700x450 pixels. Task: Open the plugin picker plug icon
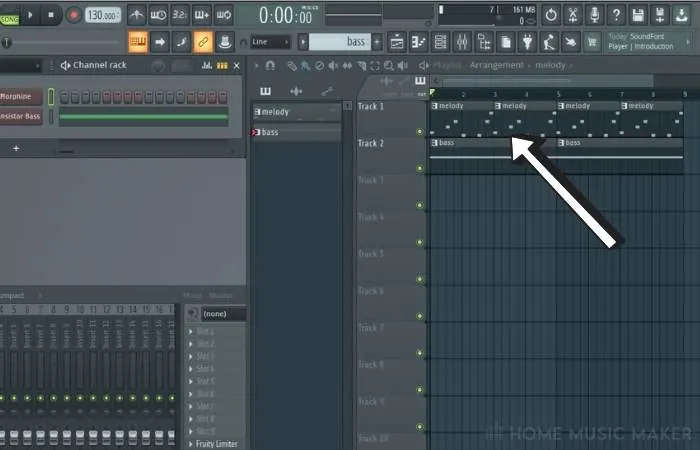coord(528,42)
